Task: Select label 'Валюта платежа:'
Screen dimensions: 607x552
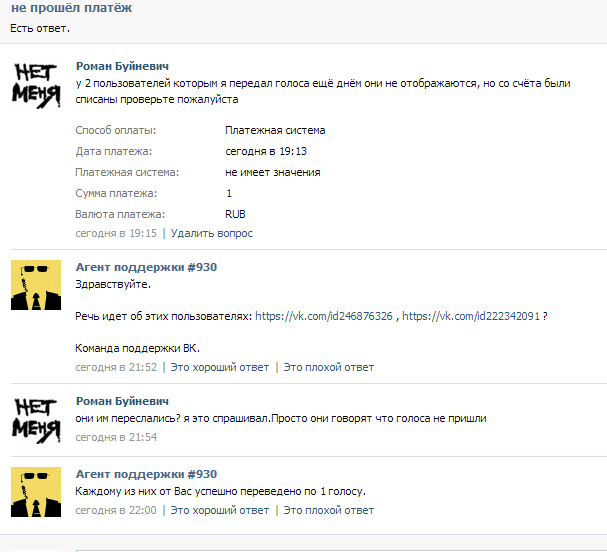Action: coord(120,214)
